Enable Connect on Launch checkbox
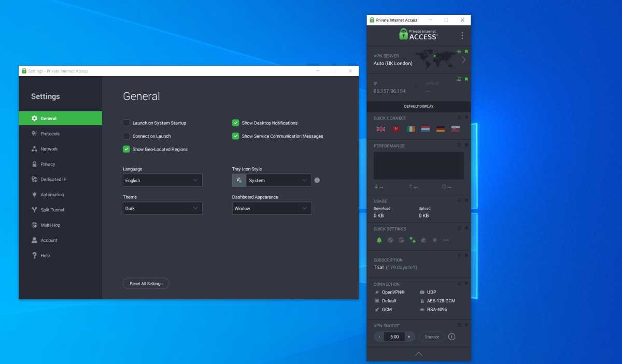 pos(126,136)
